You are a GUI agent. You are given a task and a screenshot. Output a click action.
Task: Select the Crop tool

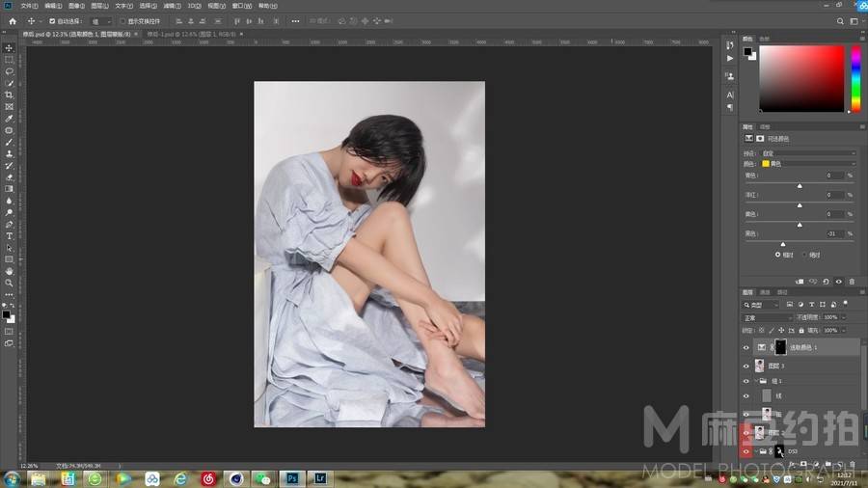point(9,95)
